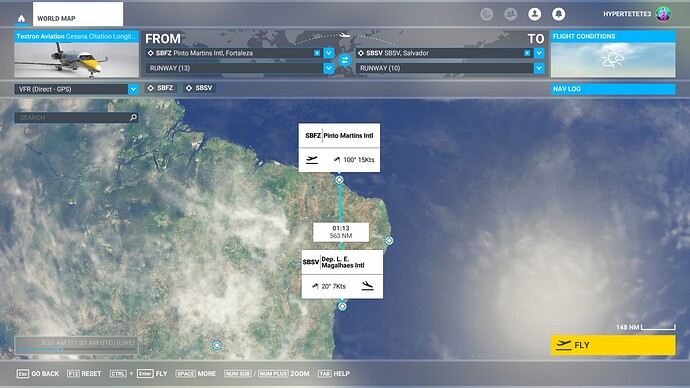Swap departure and arrival airports
The width and height of the screenshot is (690, 388).
pos(345,60)
